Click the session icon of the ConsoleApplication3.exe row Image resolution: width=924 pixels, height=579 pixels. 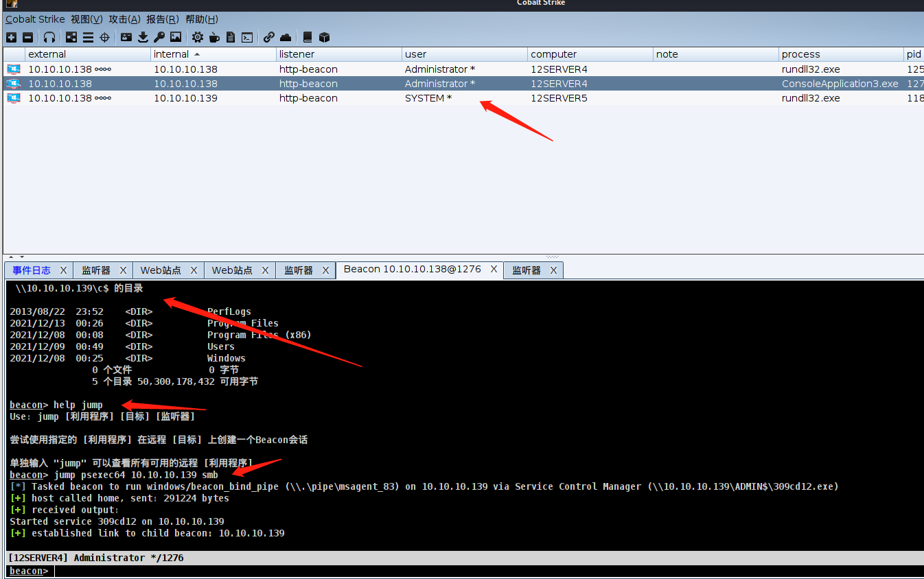point(14,84)
